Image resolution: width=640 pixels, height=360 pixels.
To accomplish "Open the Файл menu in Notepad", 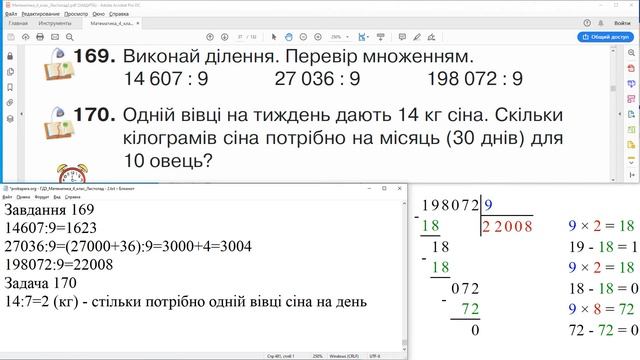I will [x=7, y=197].
